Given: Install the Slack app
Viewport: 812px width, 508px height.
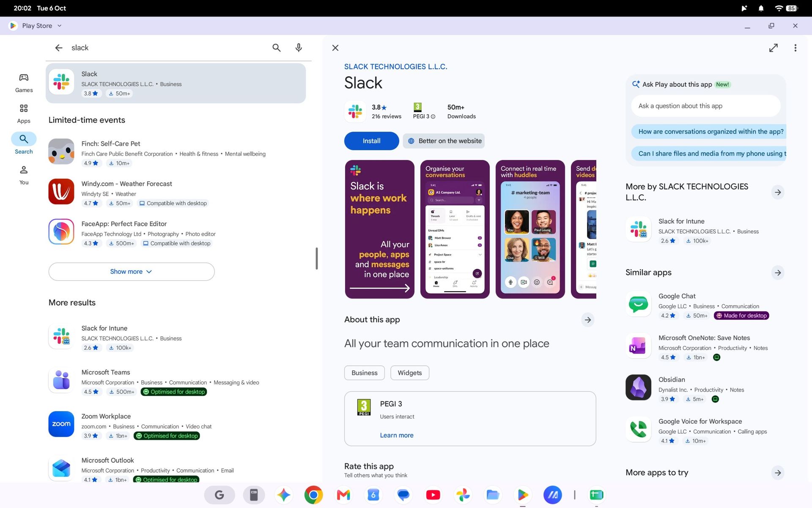Looking at the screenshot, I should 371,141.
